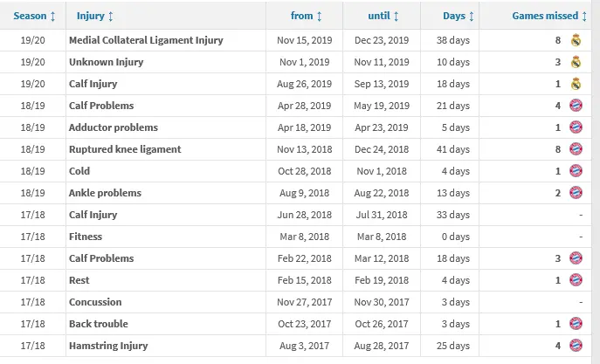Click Bayern crest in Back trouble row
Image resolution: width=600 pixels, height=364 pixels.
click(576, 324)
